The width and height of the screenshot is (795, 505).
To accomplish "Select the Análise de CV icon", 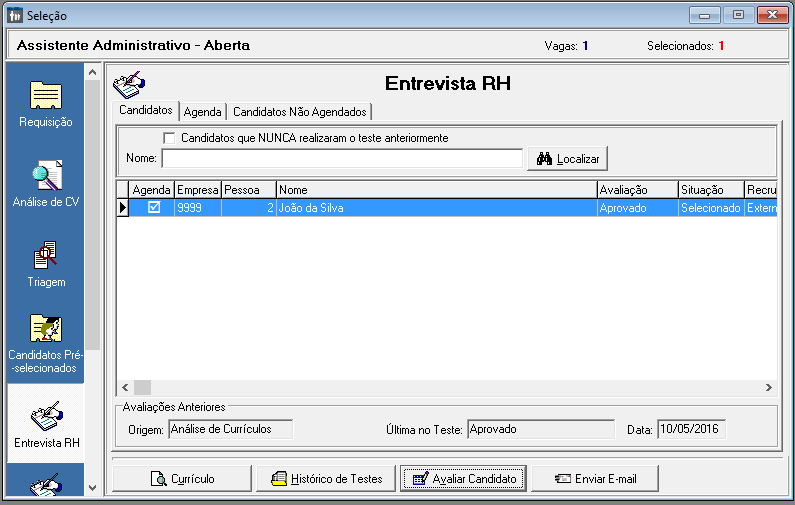I will coord(46,176).
